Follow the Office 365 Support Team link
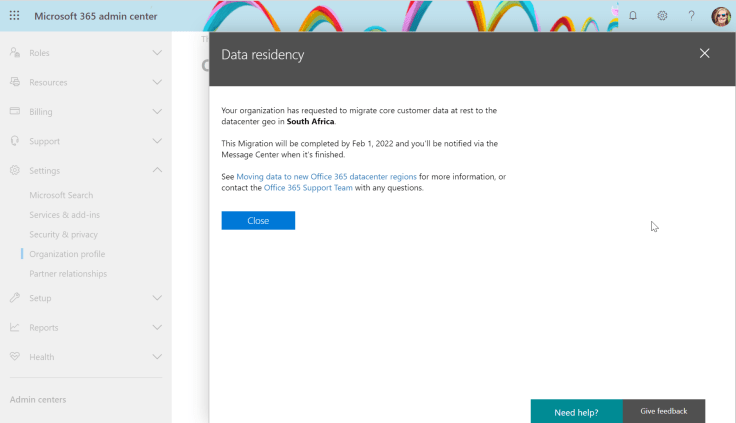Screen dimensions: 736x423 308,187
